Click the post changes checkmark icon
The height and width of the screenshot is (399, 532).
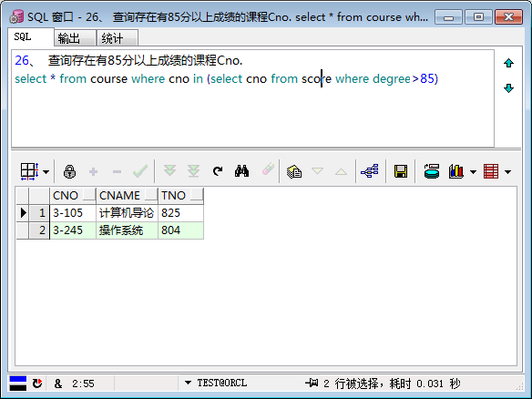140,171
